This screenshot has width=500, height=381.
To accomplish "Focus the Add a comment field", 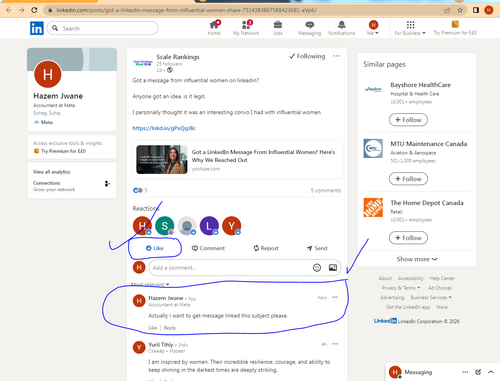I will pos(230,268).
